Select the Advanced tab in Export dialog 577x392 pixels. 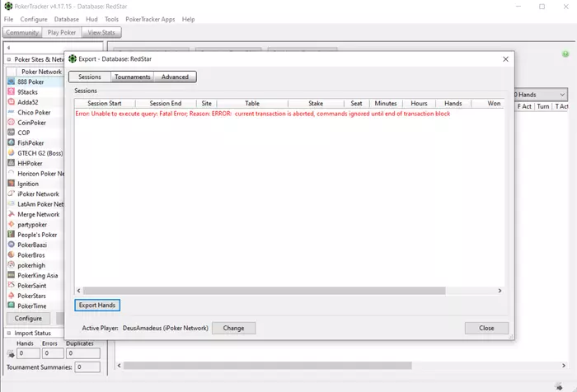(x=175, y=77)
